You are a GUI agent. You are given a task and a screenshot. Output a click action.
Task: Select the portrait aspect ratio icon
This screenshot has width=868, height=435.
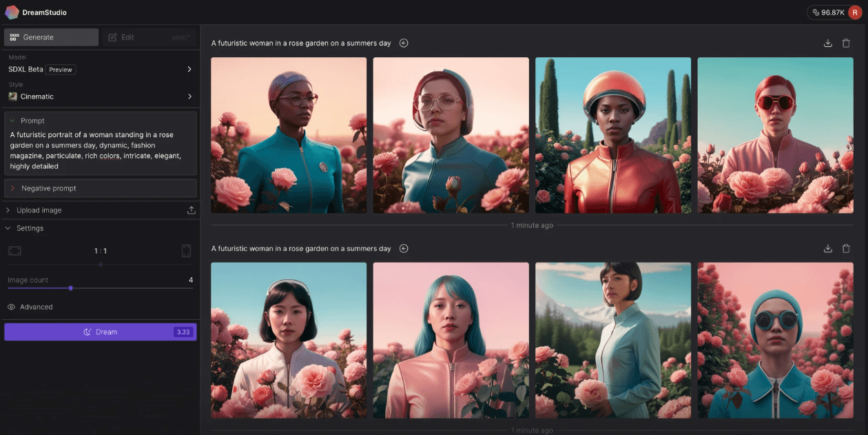pyautogui.click(x=186, y=251)
